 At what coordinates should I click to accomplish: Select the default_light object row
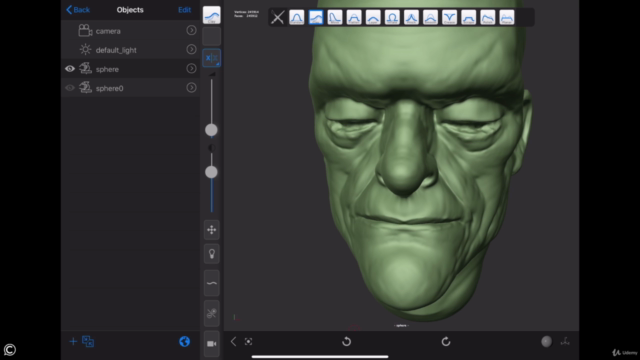pyautogui.click(x=131, y=50)
